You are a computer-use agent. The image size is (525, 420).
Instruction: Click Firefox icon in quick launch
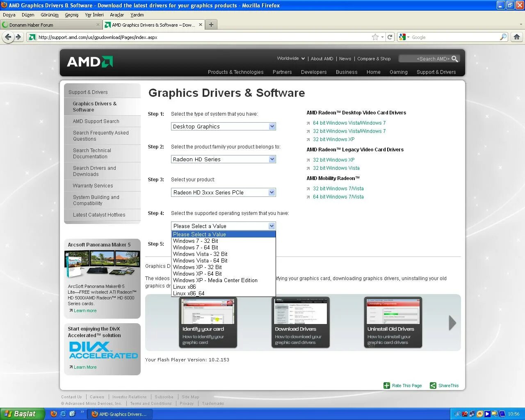pos(53,414)
